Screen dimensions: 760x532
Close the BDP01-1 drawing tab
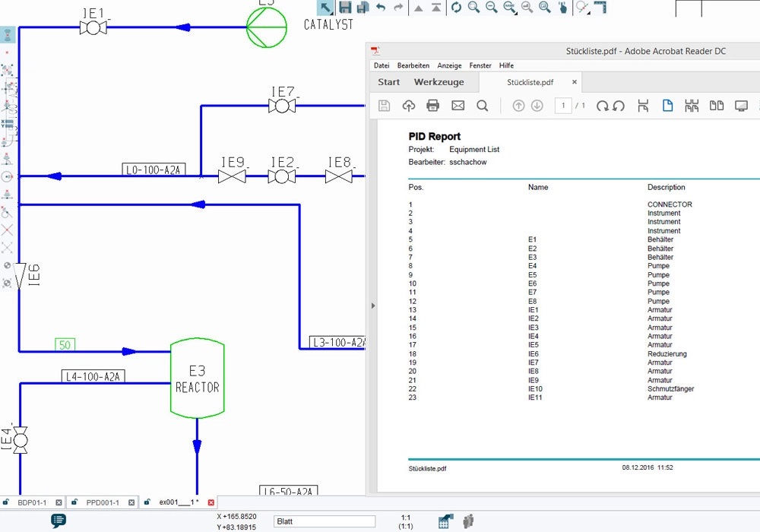(59, 502)
